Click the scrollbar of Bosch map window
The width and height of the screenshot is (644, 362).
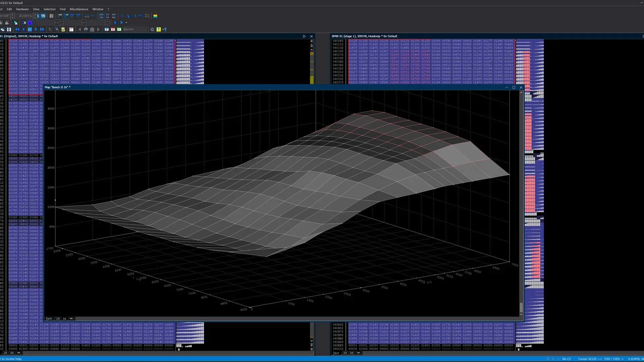coord(521,203)
